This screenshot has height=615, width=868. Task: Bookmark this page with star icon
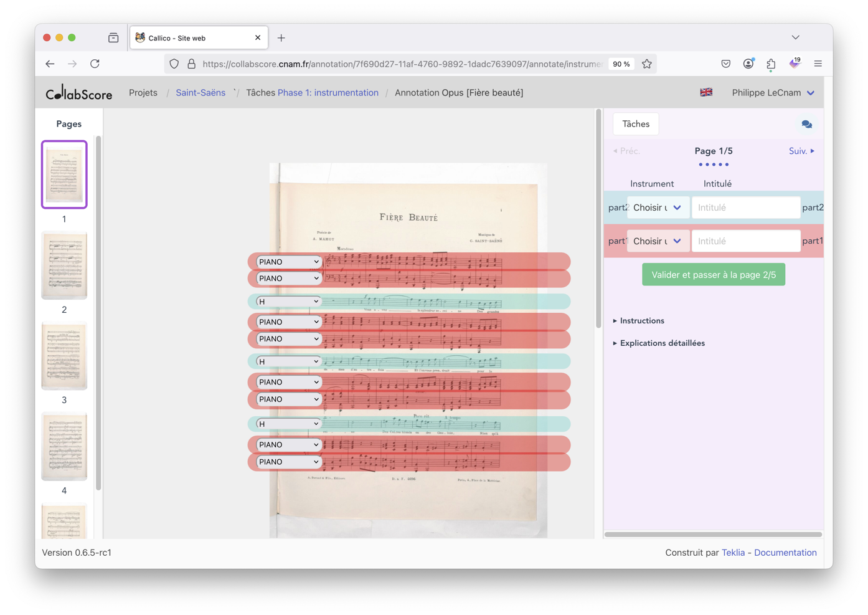point(647,64)
